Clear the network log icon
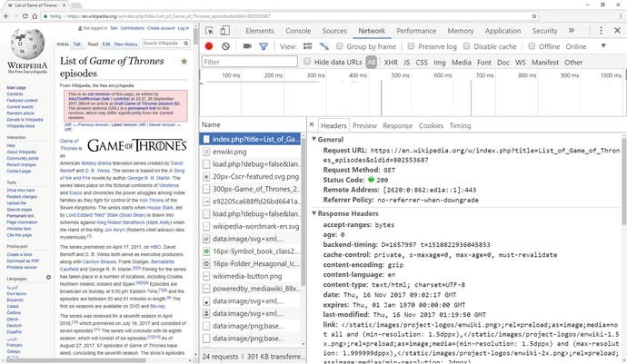Screen dimensions: 627x364 pyautogui.click(x=225, y=46)
